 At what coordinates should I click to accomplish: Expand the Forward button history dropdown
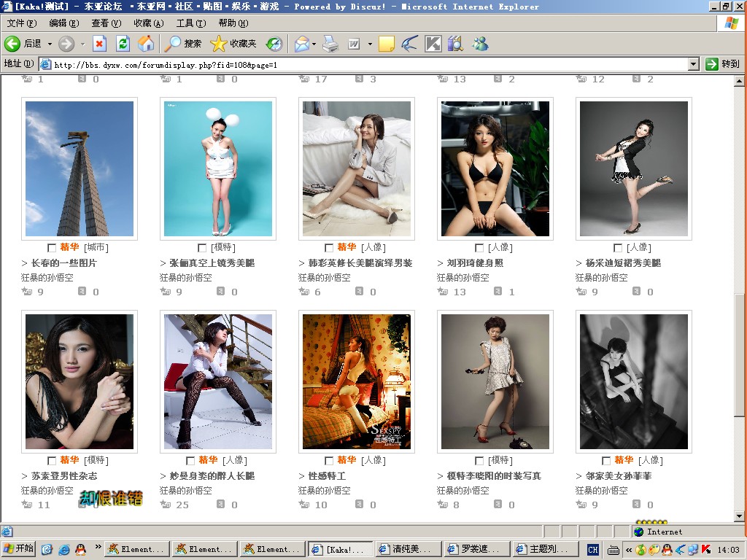(82, 44)
